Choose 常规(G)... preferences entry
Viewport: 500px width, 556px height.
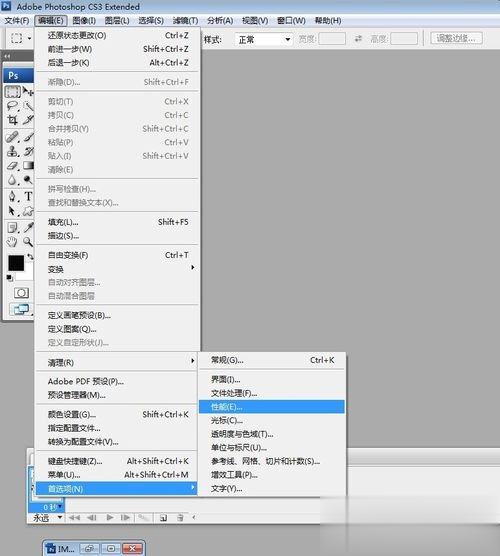(x=272, y=360)
